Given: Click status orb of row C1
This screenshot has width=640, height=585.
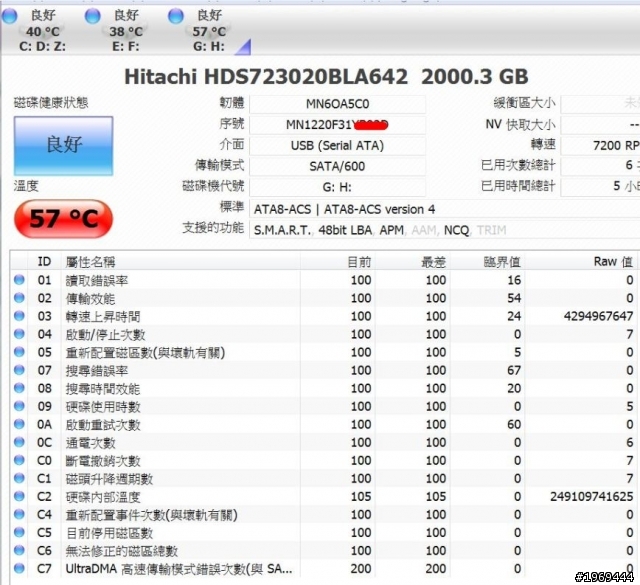Looking at the screenshot, I should coord(19,478).
